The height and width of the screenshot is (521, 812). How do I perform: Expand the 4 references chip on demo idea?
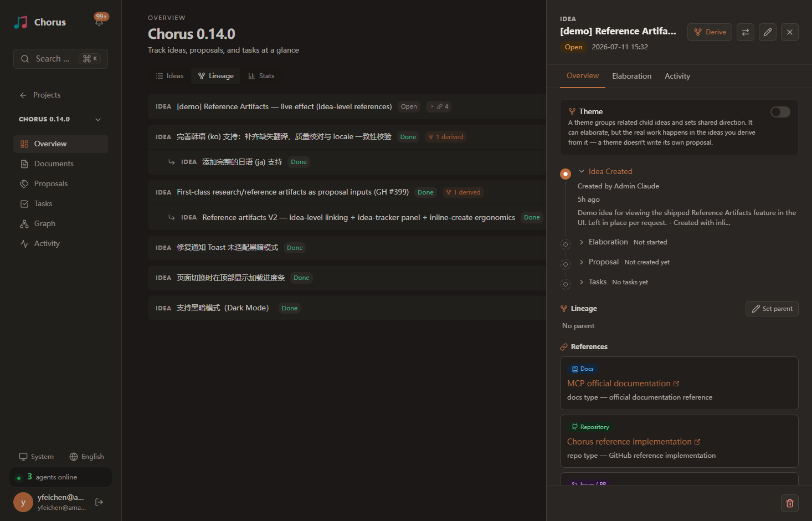pos(439,106)
